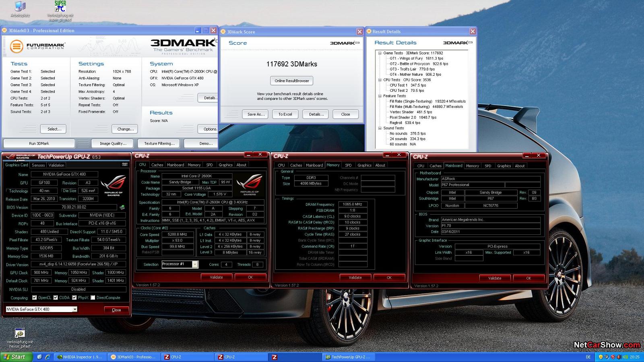Switch to first CPU-Z taskbar item
This screenshot has width=644, height=362.
[x=188, y=357]
